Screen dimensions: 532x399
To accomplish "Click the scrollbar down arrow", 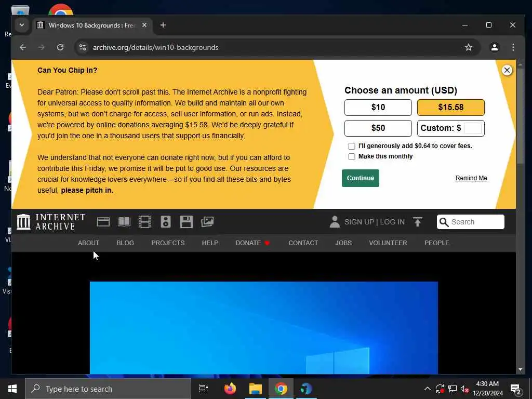I will pos(520,370).
